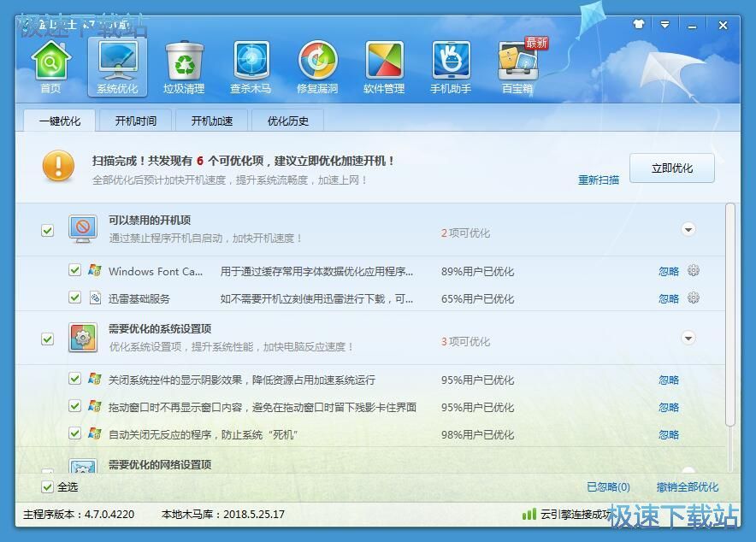The width and height of the screenshot is (756, 542).
Task: Switch to the 开机加速 tab
Action: (x=212, y=121)
